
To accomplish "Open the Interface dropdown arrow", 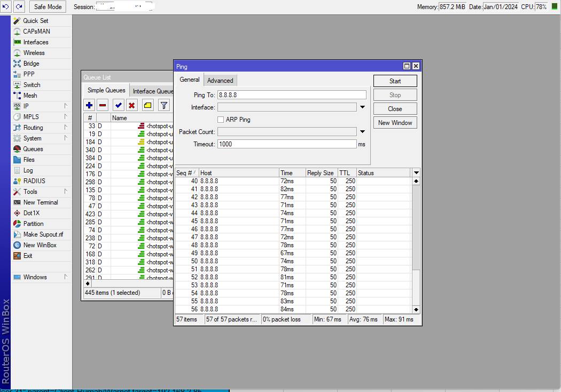I will [x=362, y=107].
